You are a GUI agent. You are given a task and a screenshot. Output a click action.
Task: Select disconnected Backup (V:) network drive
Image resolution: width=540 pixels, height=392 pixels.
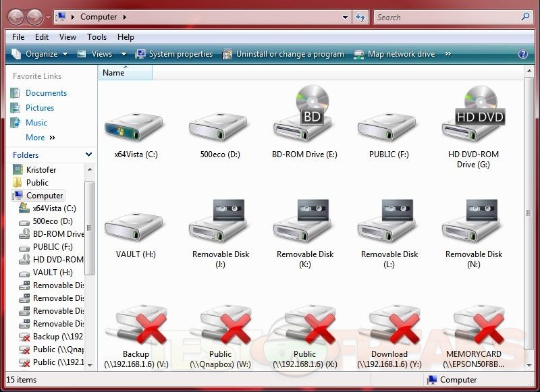coord(135,327)
